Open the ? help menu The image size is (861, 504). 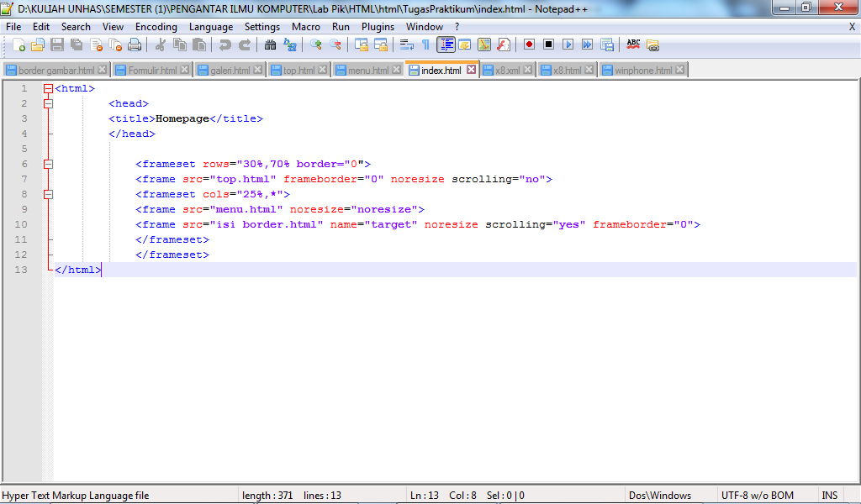click(x=457, y=27)
